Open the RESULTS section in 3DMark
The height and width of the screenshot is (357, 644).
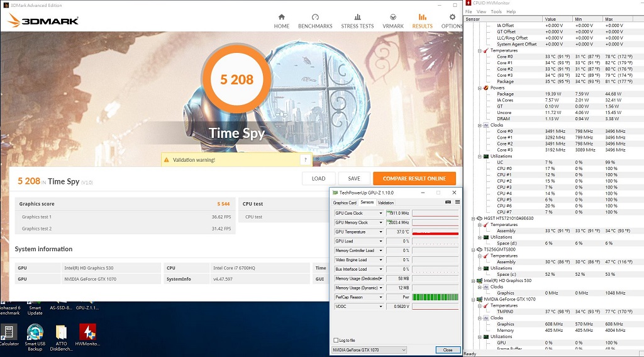(x=422, y=21)
